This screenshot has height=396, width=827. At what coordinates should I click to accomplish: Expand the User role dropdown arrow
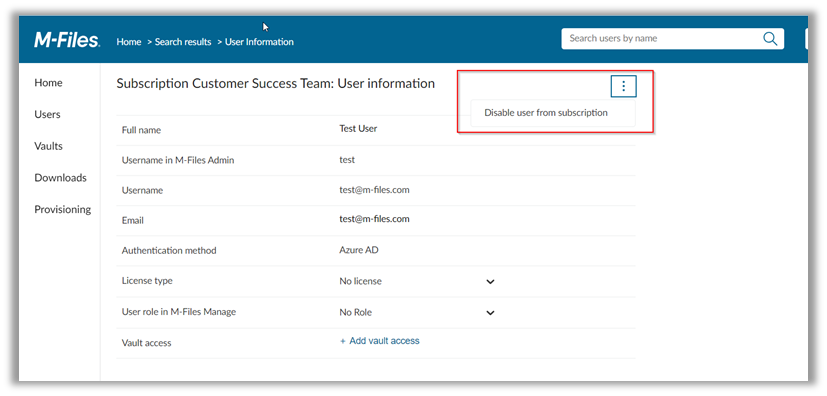point(490,313)
